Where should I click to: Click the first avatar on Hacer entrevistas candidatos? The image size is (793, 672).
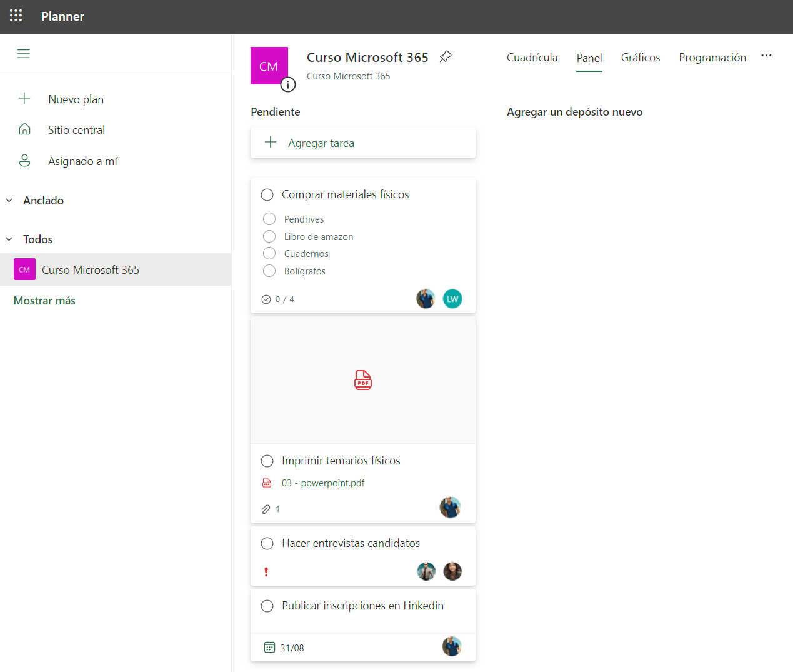[x=426, y=571]
